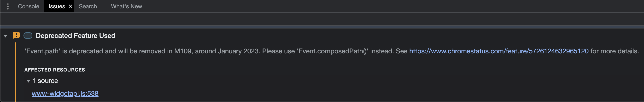
Task: Click the issue count badge showing 1
Action: coord(28,36)
